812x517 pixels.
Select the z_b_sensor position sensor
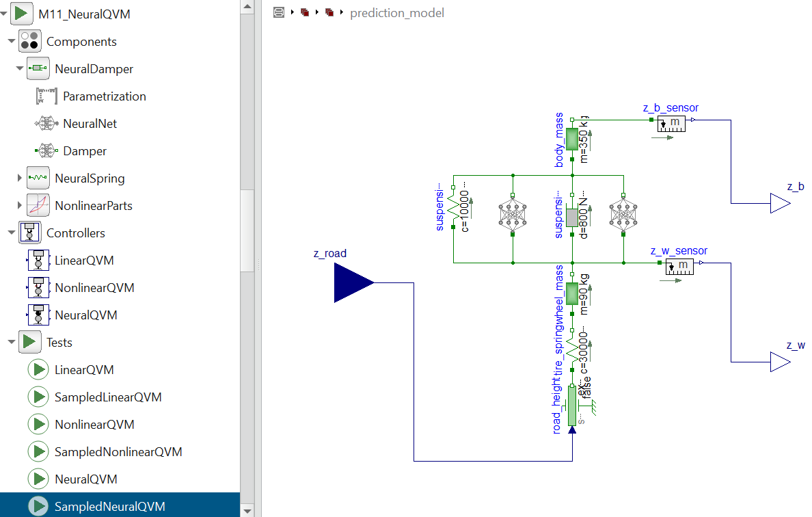pos(671,124)
